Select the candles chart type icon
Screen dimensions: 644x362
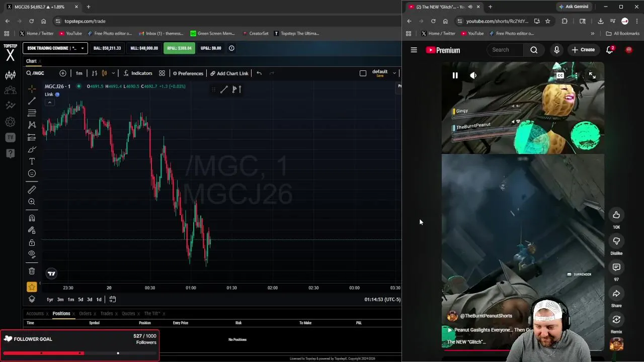[105, 73]
